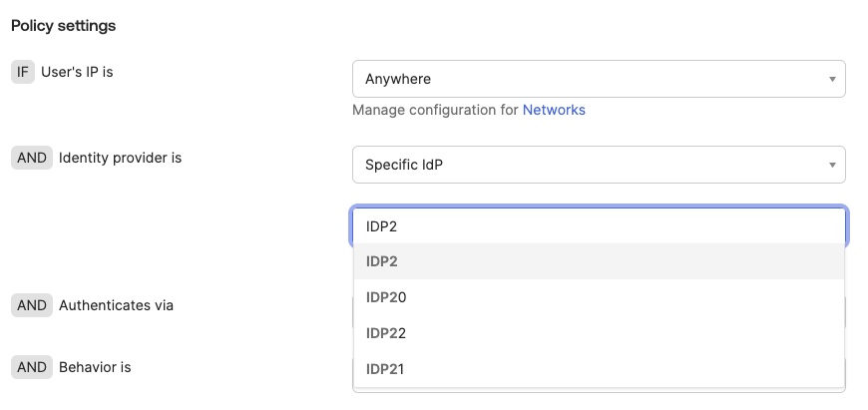Click the AND badge beside Authenticates via

coord(32,305)
